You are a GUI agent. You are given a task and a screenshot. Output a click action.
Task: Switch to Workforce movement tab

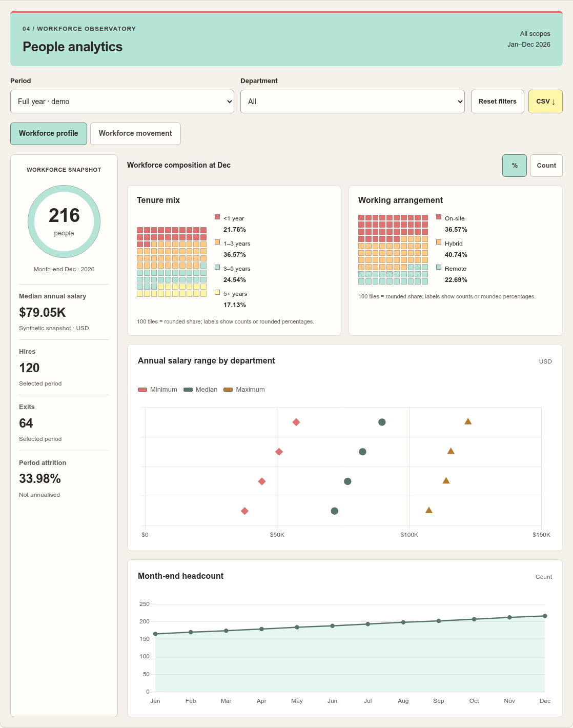135,133
